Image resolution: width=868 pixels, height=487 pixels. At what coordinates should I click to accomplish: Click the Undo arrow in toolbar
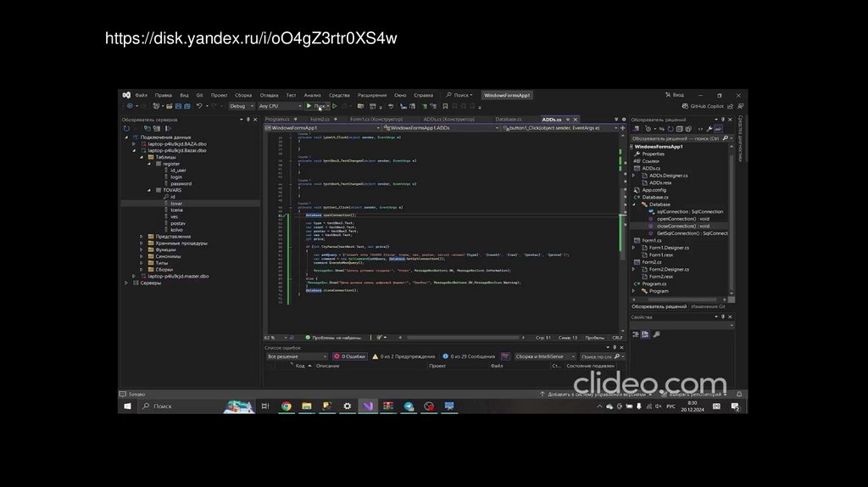pos(199,106)
